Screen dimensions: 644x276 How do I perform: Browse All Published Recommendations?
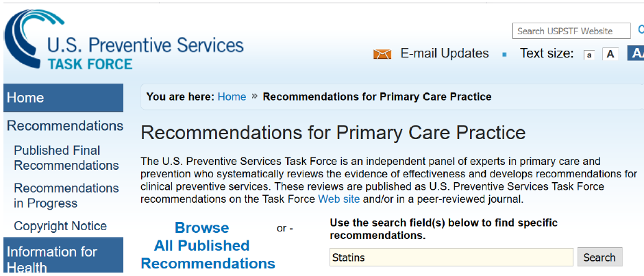tap(208, 245)
